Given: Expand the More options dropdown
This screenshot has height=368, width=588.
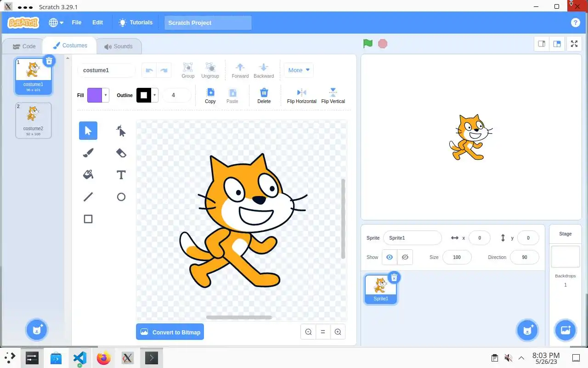Looking at the screenshot, I should 299,70.
